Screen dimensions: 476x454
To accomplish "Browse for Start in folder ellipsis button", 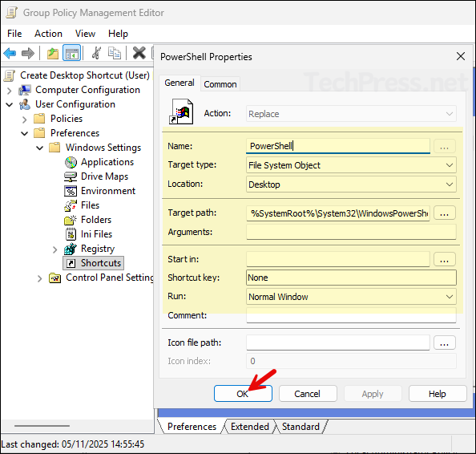I will [445, 260].
